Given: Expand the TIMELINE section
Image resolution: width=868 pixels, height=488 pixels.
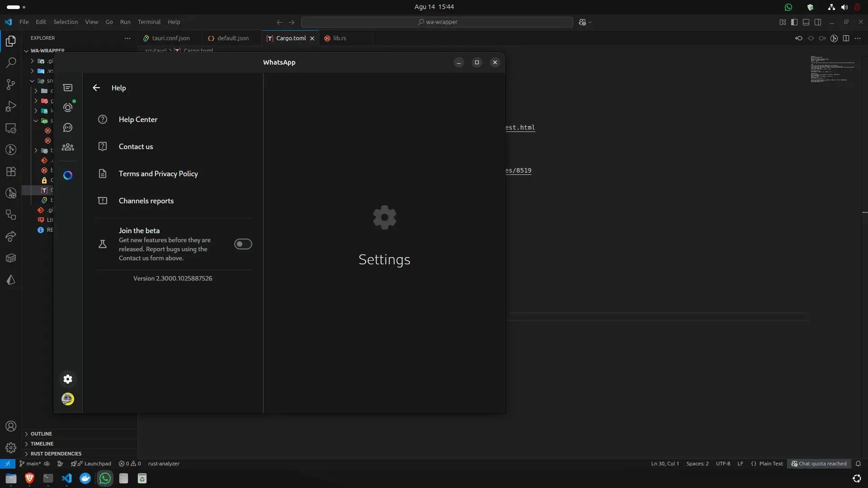Looking at the screenshot, I should 42,444.
